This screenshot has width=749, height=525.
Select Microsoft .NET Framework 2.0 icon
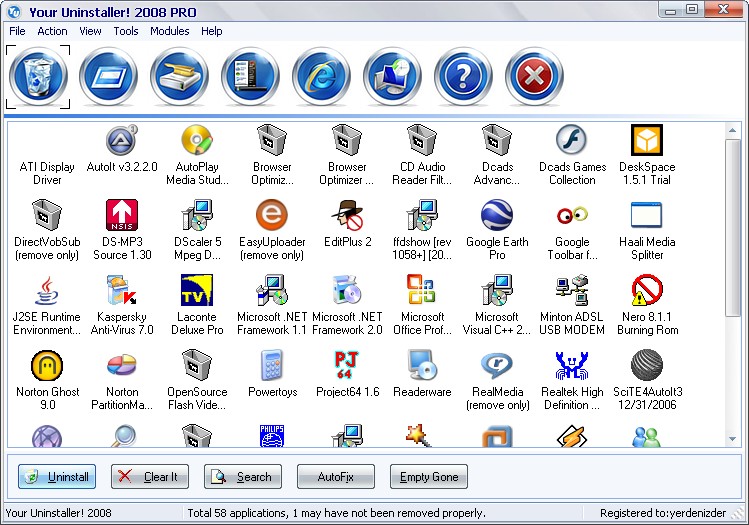pos(347,290)
